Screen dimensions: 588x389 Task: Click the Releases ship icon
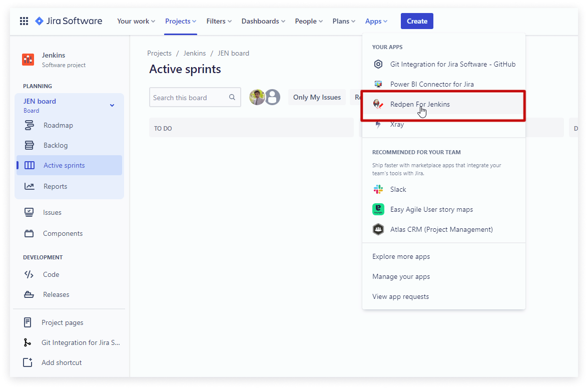pos(29,294)
